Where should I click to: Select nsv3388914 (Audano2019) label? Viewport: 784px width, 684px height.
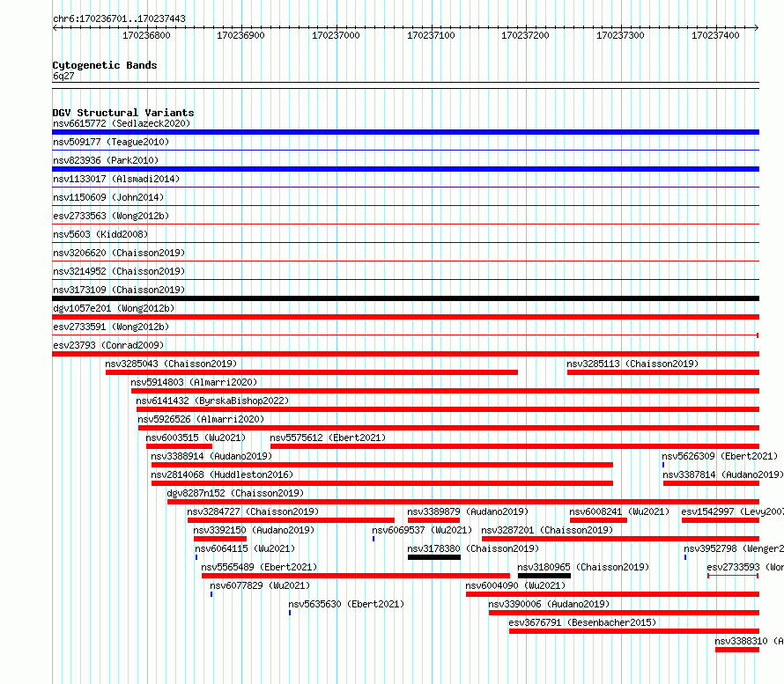pos(211,456)
